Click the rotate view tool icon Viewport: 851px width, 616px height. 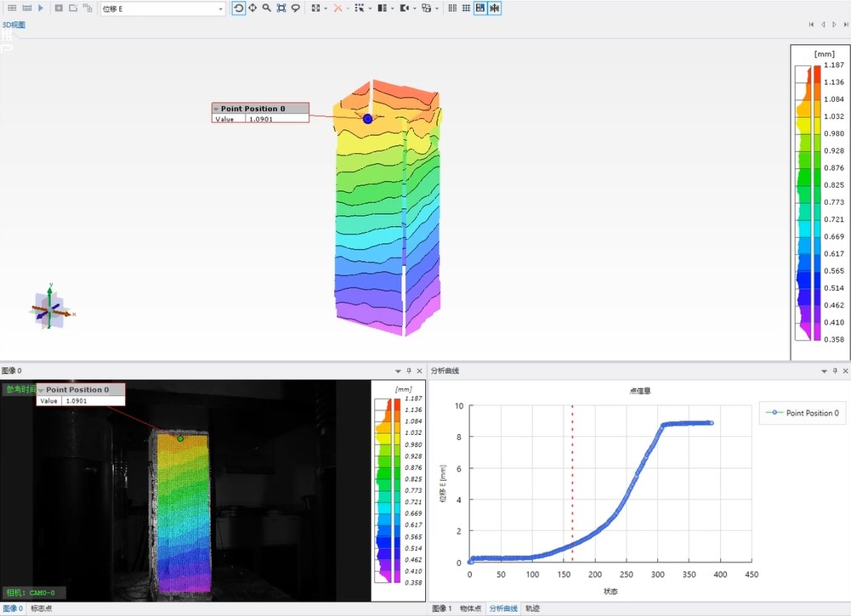pos(238,8)
